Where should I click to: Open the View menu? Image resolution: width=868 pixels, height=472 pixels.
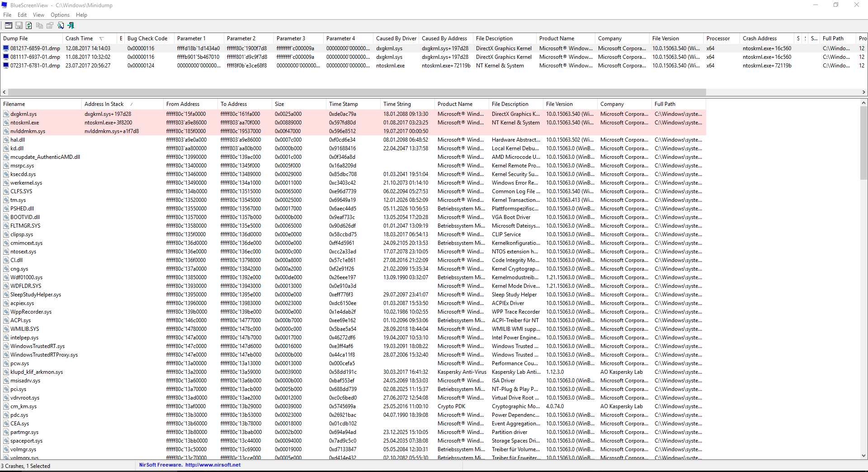click(38, 15)
